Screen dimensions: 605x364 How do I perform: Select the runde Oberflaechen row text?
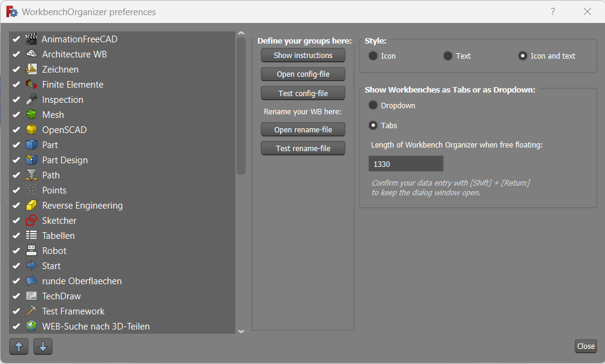82,281
